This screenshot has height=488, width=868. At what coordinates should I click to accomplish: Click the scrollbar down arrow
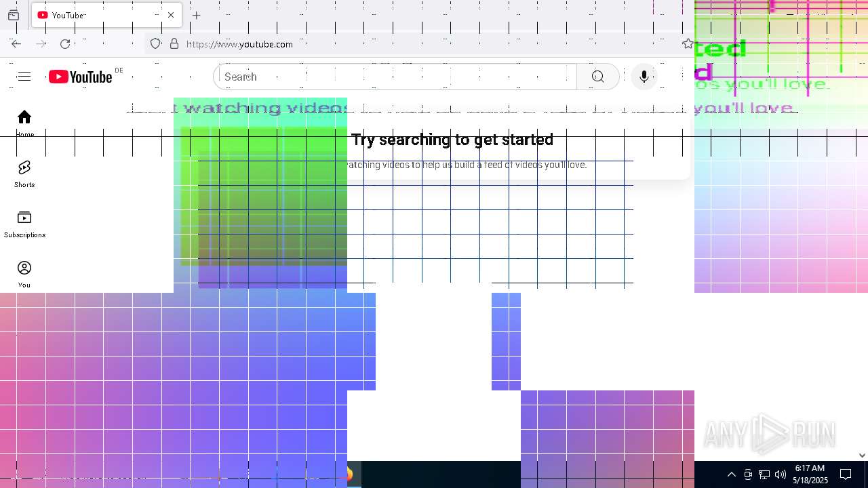click(863, 455)
